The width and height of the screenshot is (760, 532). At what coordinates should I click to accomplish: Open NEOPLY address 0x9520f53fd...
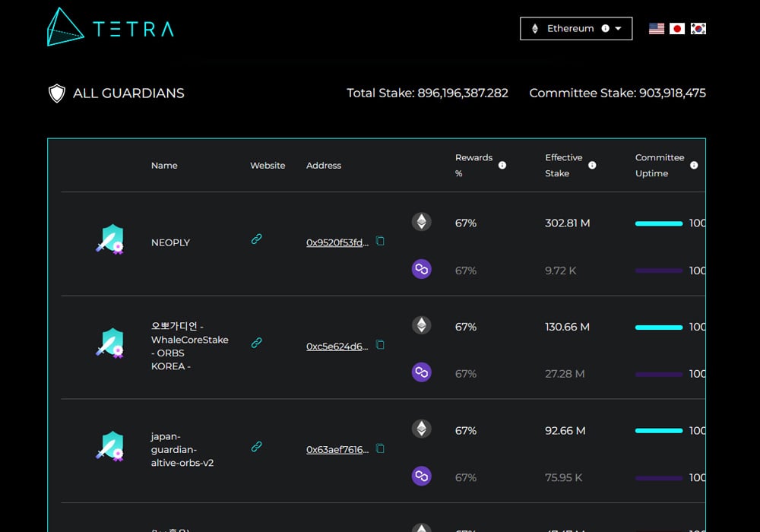click(x=337, y=242)
